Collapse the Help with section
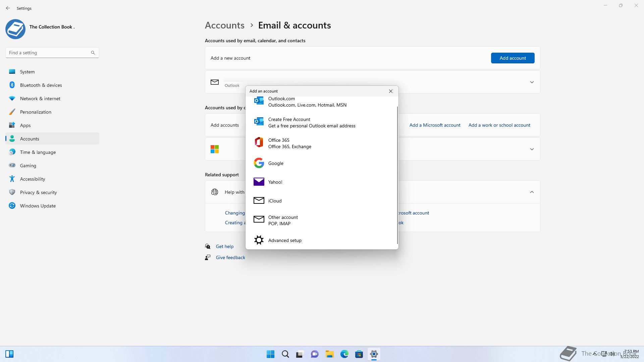 [532, 192]
